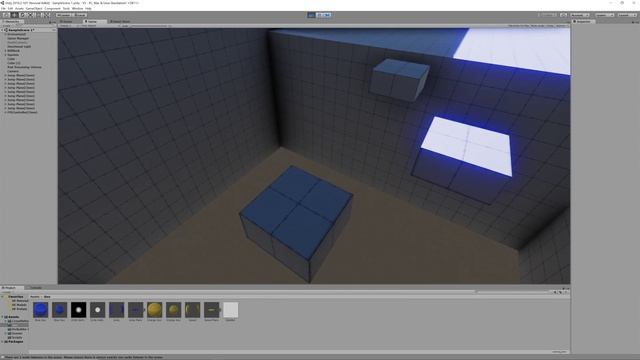Image resolution: width=640 pixels, height=360 pixels.
Task: Switch to the Console tab
Action: [36, 288]
